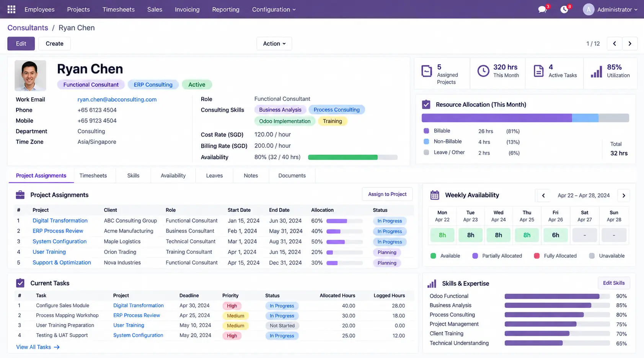Image resolution: width=644 pixels, height=358 pixels.
Task: Open the Administrator user dropdown
Action: click(617, 9)
